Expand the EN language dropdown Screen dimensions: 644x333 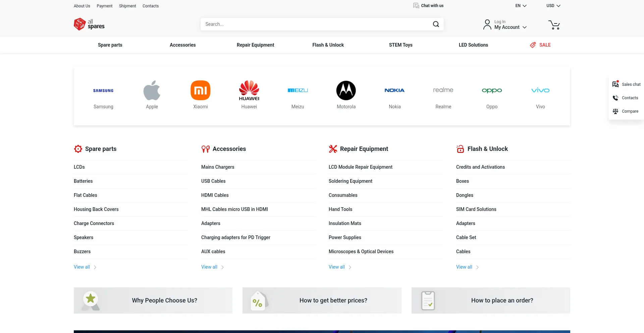[521, 6]
